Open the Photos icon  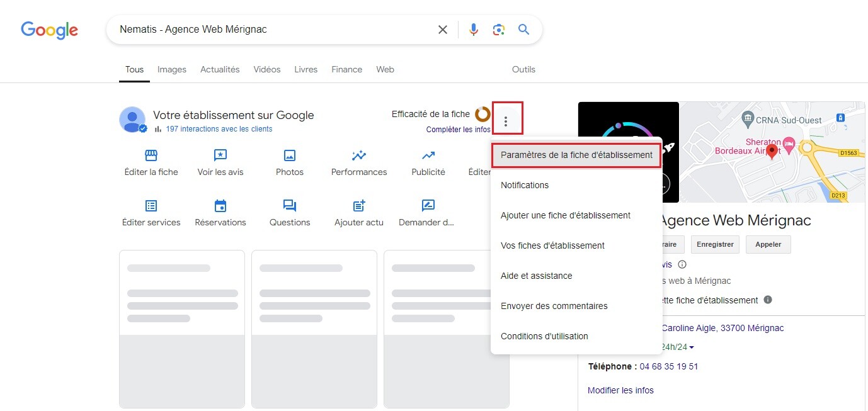point(290,155)
